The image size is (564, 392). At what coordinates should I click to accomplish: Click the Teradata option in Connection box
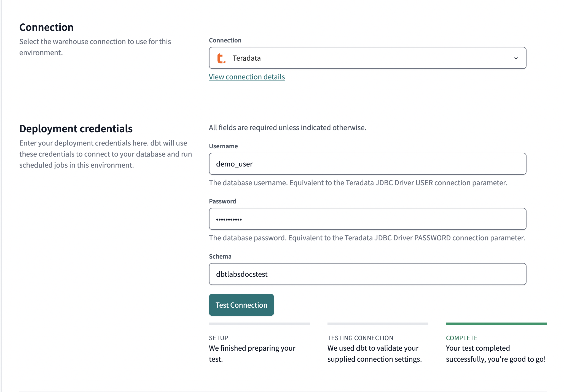point(246,58)
